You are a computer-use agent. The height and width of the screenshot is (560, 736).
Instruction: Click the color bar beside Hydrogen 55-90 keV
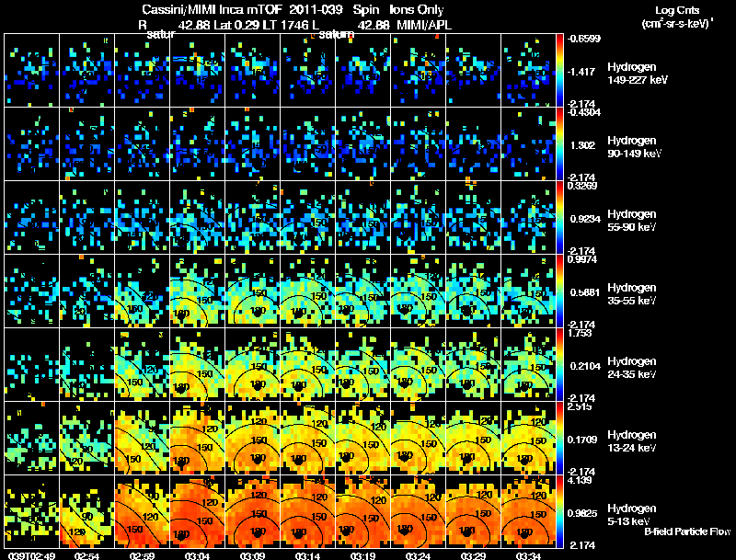coord(559,218)
